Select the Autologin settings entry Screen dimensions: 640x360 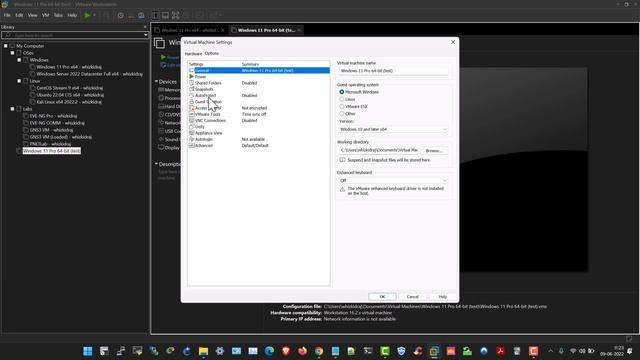(204, 139)
